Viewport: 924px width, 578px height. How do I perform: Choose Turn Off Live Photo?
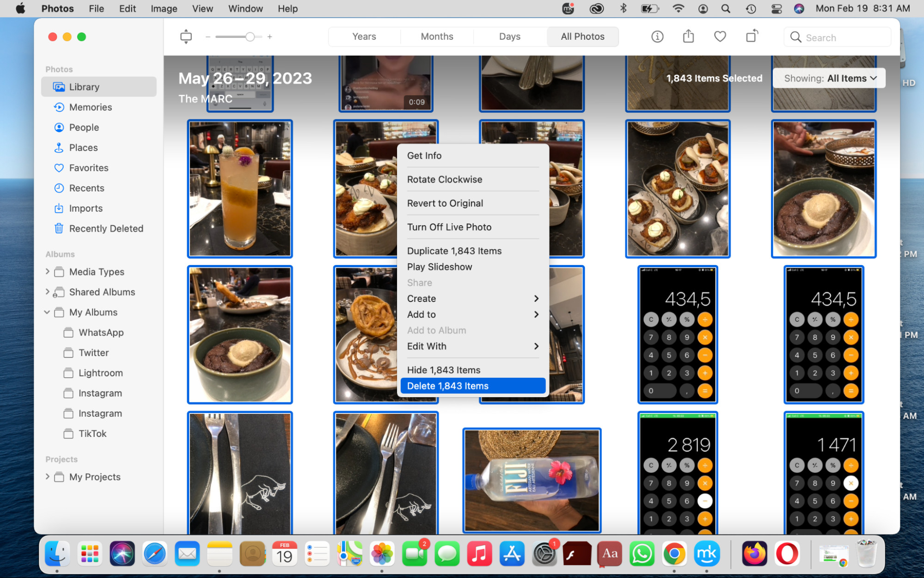[x=473, y=227]
